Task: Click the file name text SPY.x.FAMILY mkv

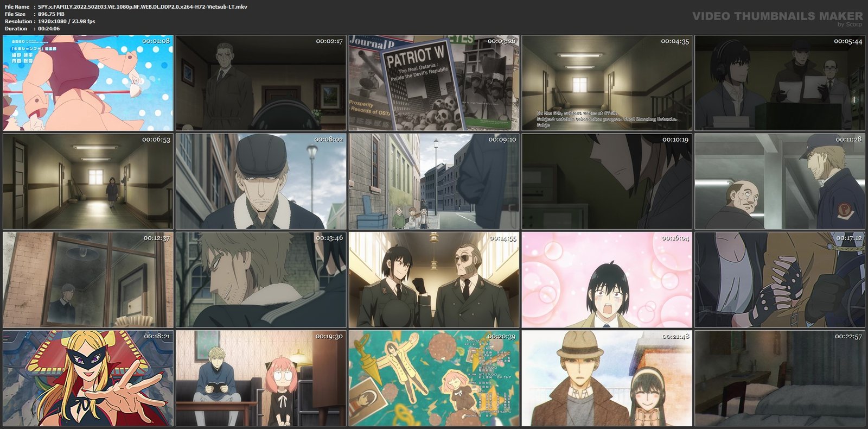Action: coord(143,7)
